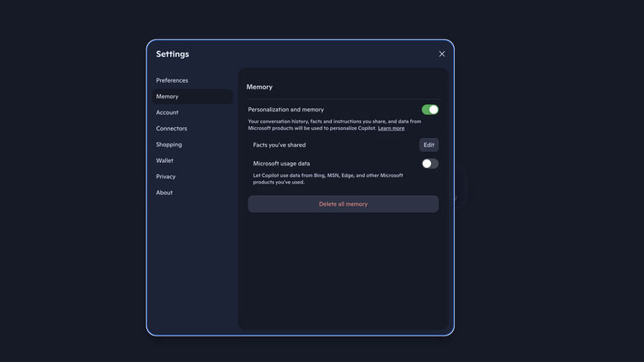Viewport: 644px width, 362px height.
Task: Disable Personalization and memory toggle
Action: click(x=430, y=109)
